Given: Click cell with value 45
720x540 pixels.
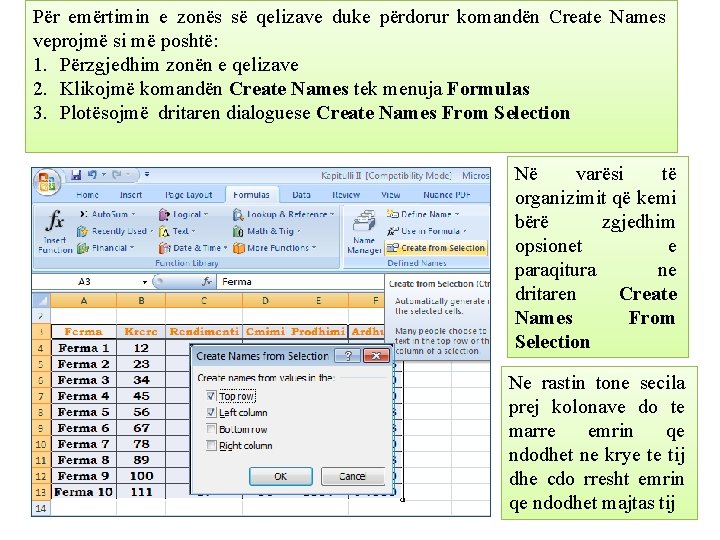Looking at the screenshot, I should (x=141, y=396).
